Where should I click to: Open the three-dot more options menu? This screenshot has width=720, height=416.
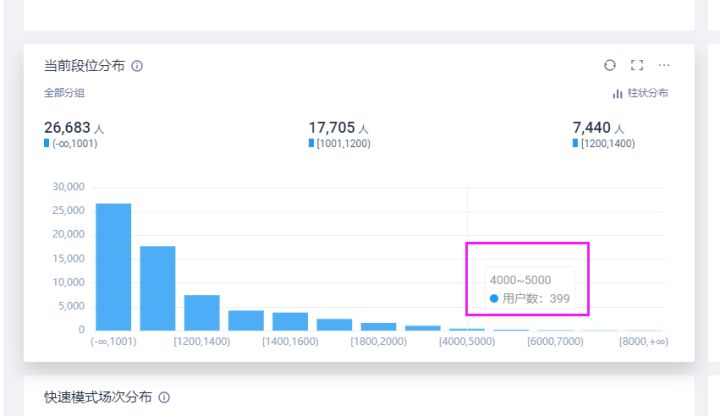point(664,65)
